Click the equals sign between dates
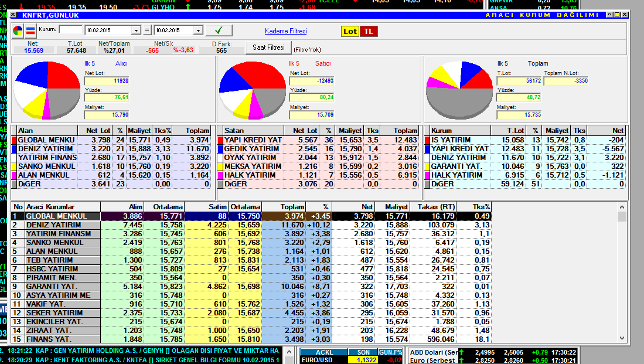Image resolution: width=644 pixels, height=364 pixels. (147, 30)
